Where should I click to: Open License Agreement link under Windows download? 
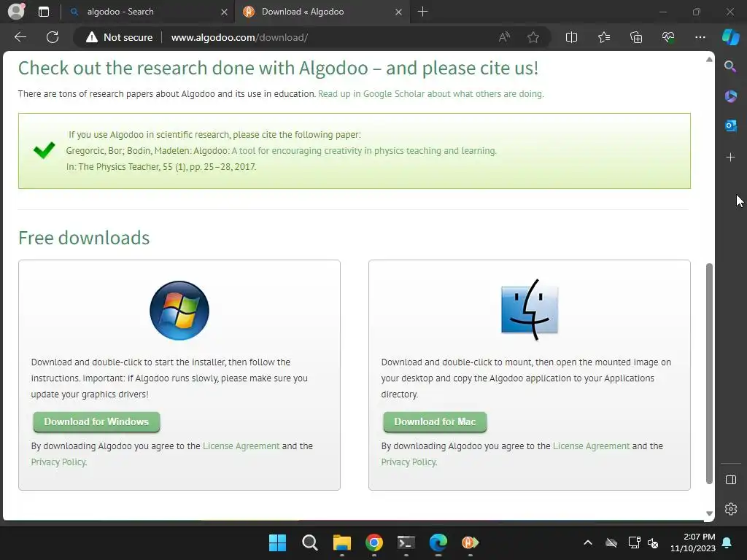click(x=241, y=446)
